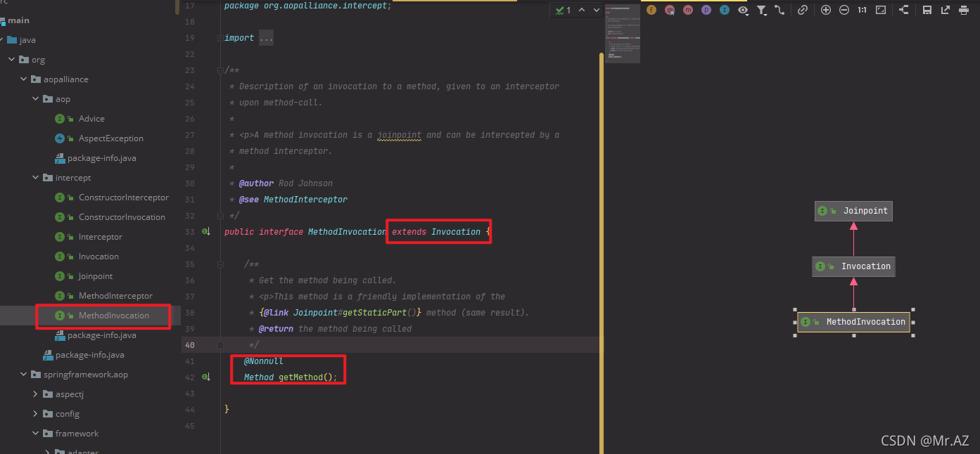Click MethodInterceptor link in @see tag
Screen dimensions: 980x454
[305, 200]
